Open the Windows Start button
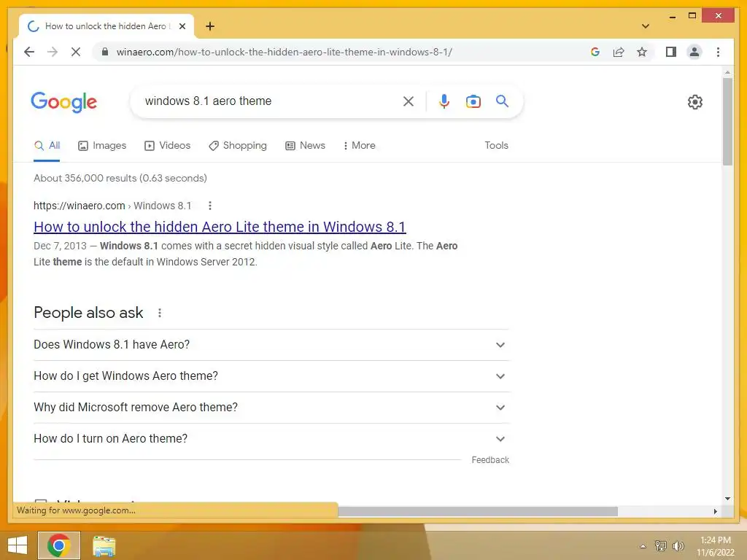This screenshot has width=747, height=560. click(x=18, y=545)
